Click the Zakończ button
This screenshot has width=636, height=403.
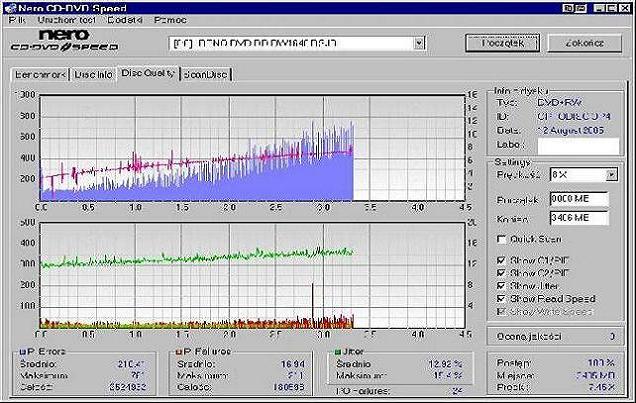pos(584,43)
